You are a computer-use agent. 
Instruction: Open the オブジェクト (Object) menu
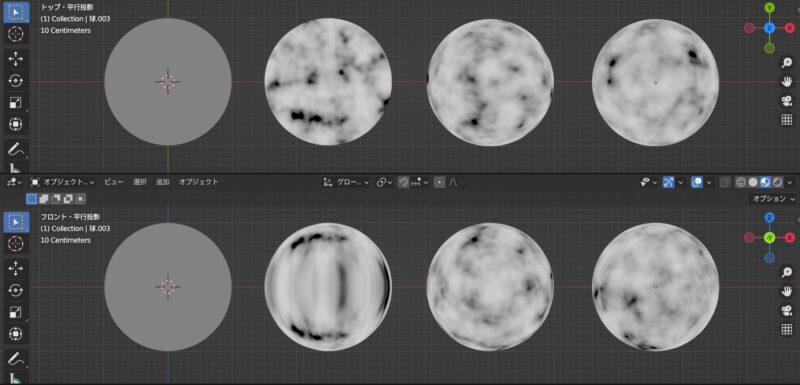click(x=198, y=182)
